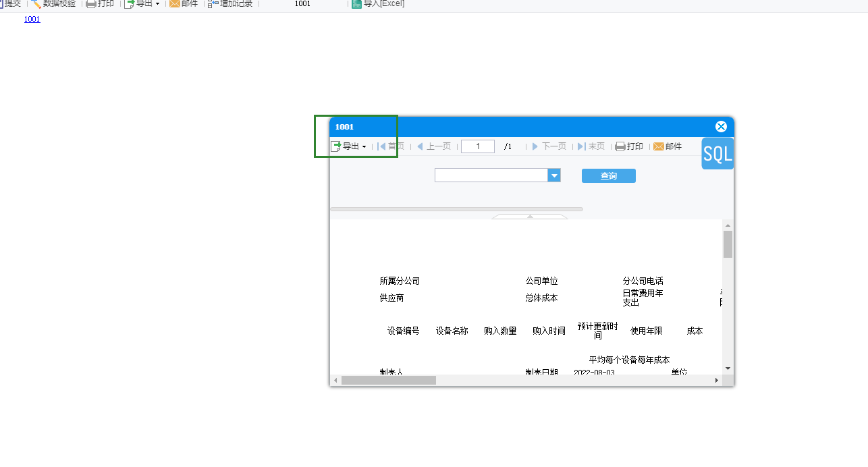868x467 pixels.
Task: Click the query parameter combo box field
Action: [491, 175]
